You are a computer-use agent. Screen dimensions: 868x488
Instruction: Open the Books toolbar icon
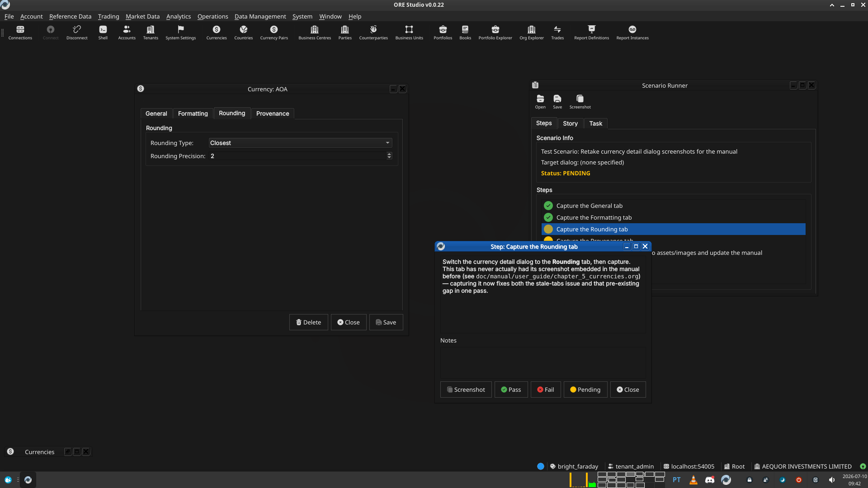[465, 33]
